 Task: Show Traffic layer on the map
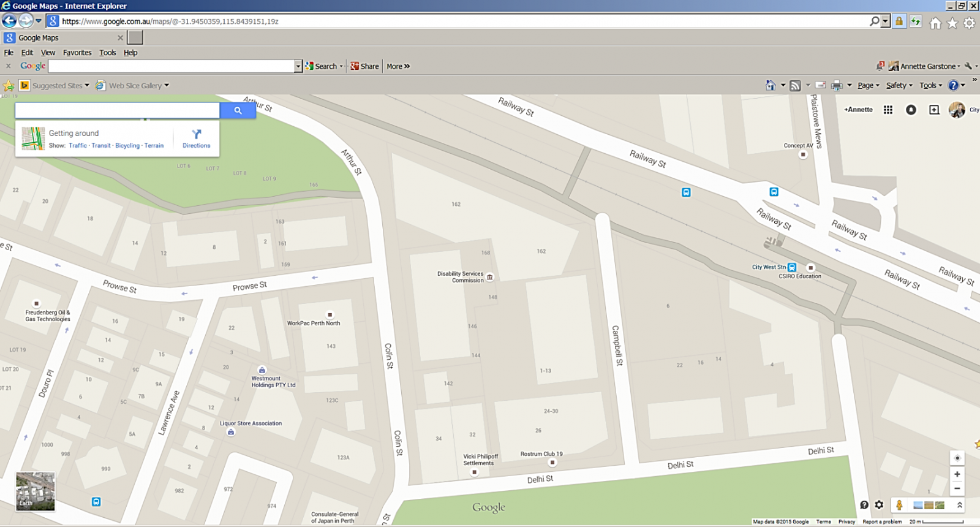(x=78, y=146)
